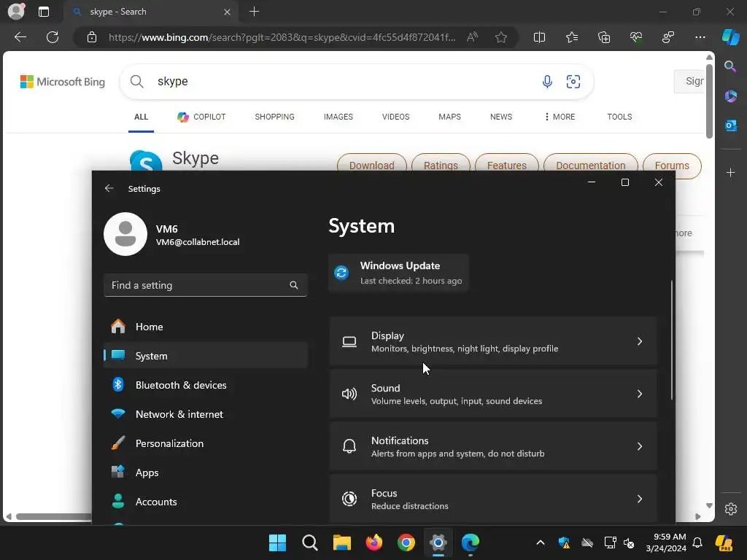Launch Firefox from the taskbar
Screen dimensions: 747x560
(x=374, y=542)
